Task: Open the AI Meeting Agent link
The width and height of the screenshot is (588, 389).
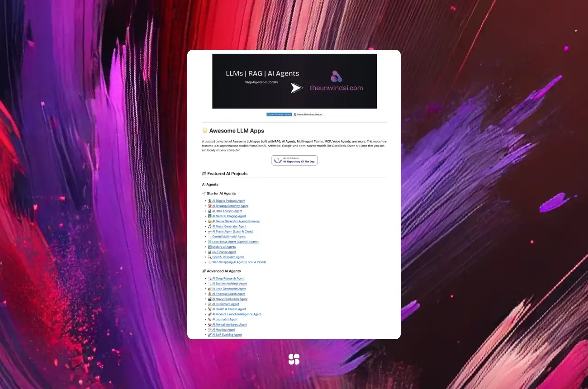Action: 221,330
